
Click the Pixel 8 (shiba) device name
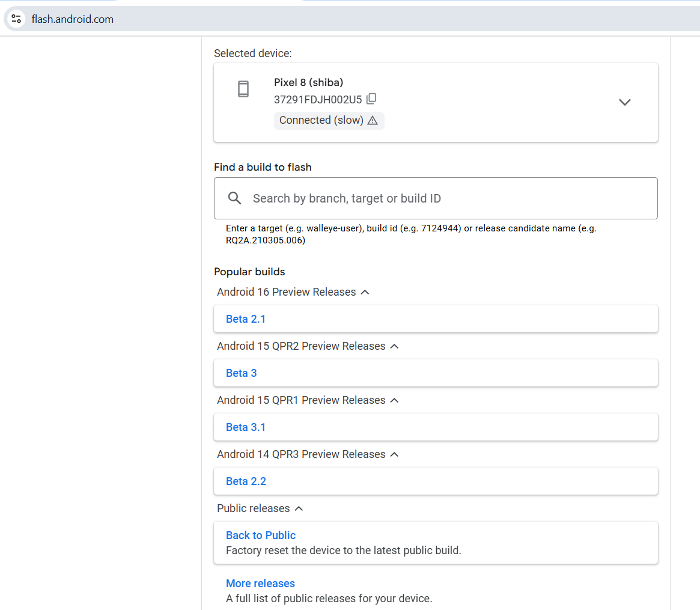pos(309,82)
